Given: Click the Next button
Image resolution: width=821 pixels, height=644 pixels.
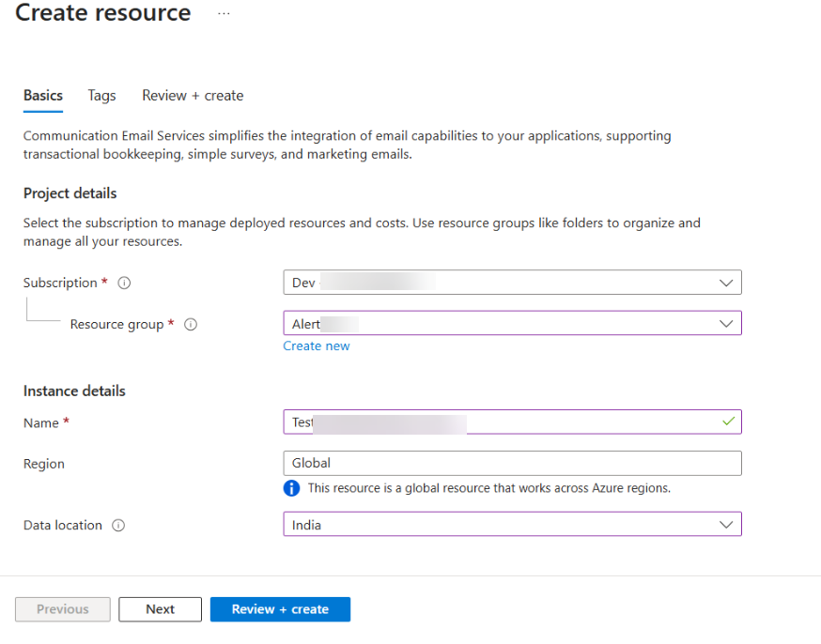Looking at the screenshot, I should pos(161,609).
